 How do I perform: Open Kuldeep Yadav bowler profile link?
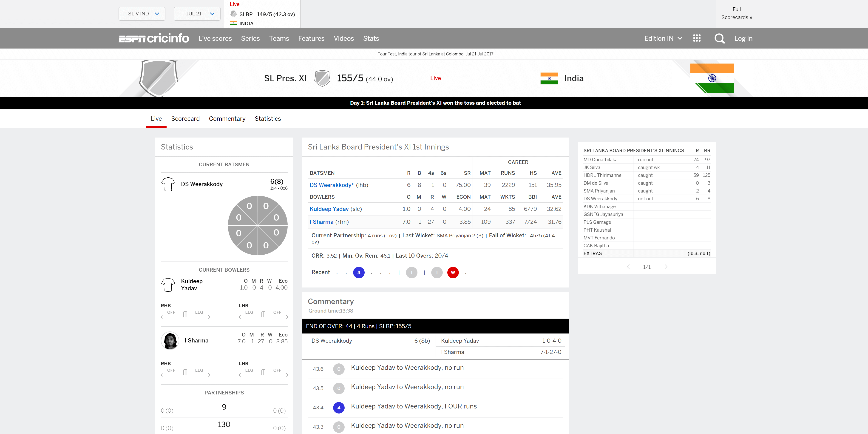pos(329,209)
